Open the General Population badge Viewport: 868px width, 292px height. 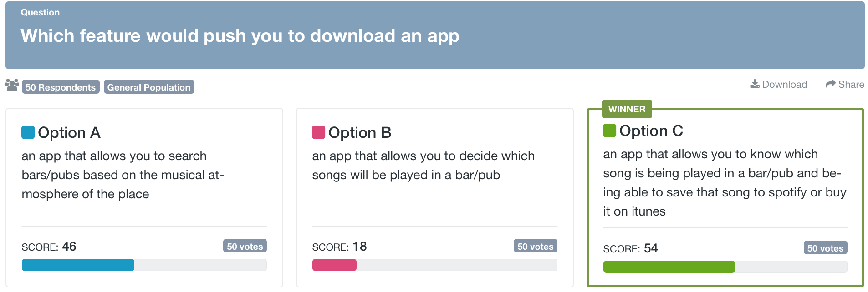[149, 87]
